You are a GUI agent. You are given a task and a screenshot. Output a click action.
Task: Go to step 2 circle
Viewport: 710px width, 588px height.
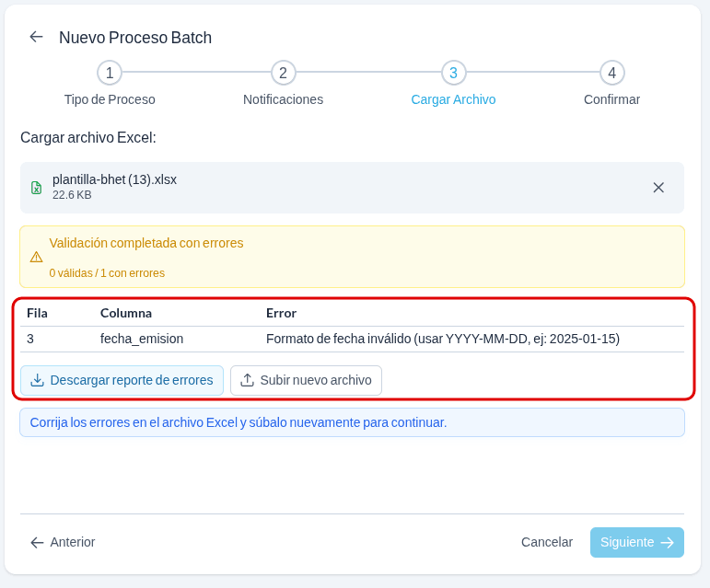283,73
